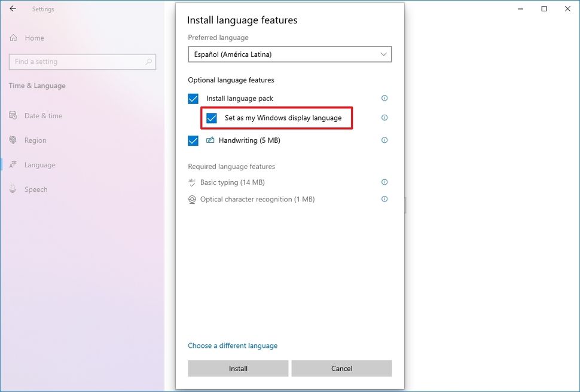This screenshot has width=580, height=392.
Task: Cancel installing language features
Action: [x=341, y=368]
